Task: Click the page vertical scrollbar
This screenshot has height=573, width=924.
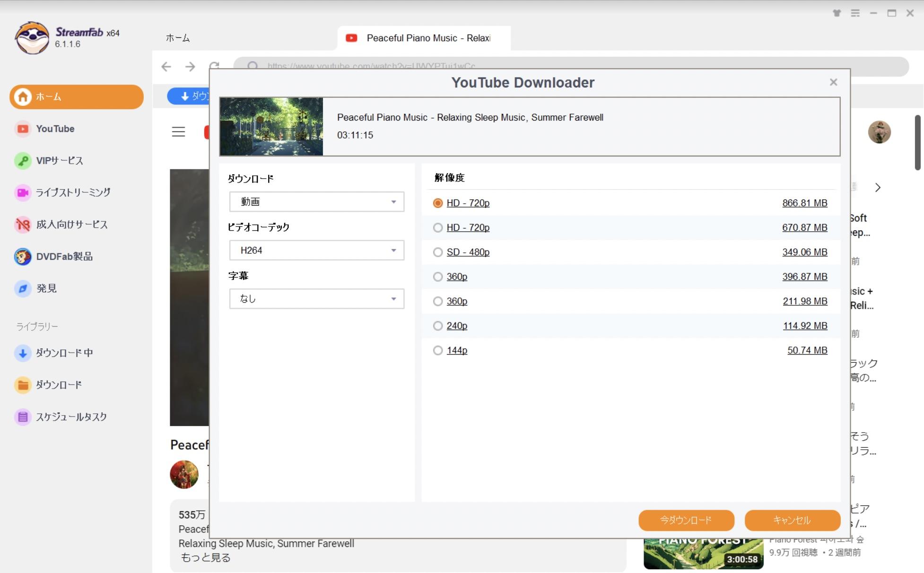Action: 917,142
